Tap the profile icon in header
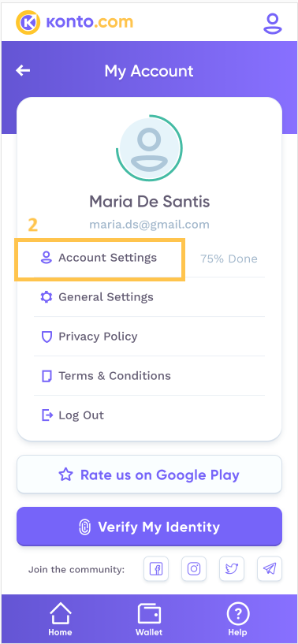 [273, 23]
